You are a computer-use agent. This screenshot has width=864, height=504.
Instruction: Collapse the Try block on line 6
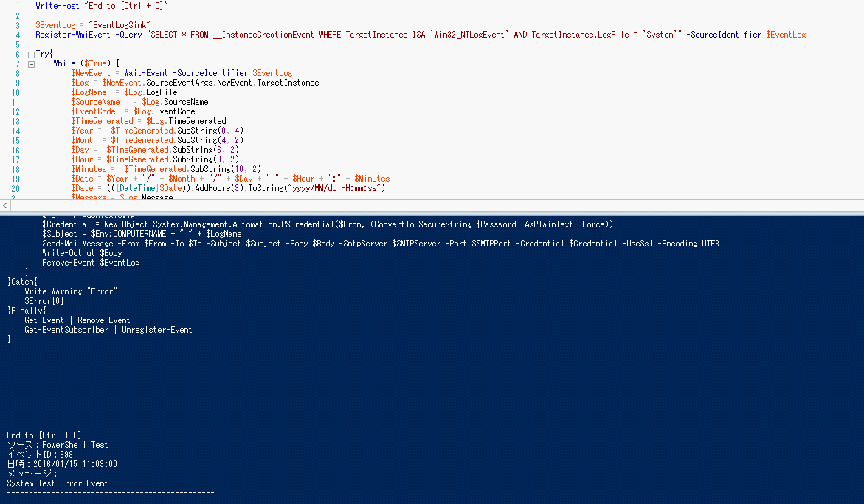coord(32,55)
